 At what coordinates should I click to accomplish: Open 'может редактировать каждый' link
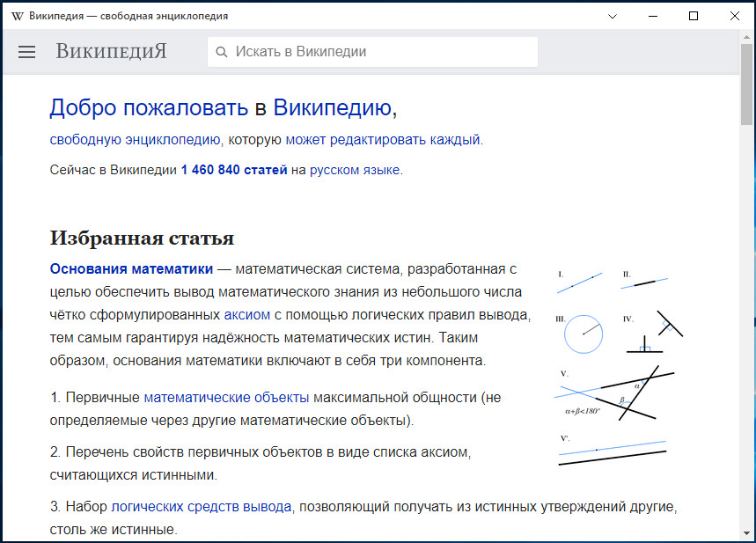[x=383, y=140]
